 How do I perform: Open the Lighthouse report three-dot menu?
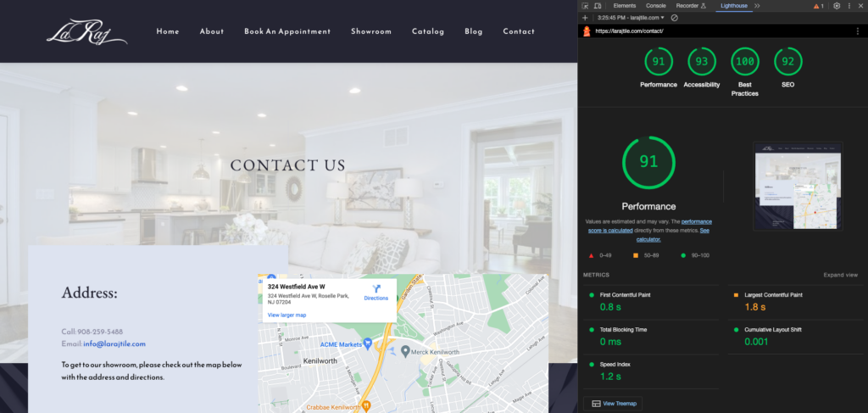(x=858, y=31)
